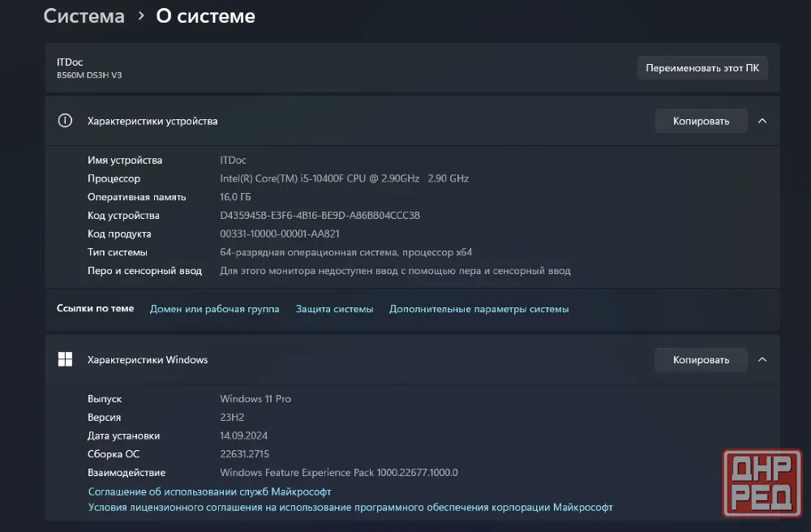811x532 pixels.
Task: Collapse the Характеристики Windows section
Action: coord(762,360)
